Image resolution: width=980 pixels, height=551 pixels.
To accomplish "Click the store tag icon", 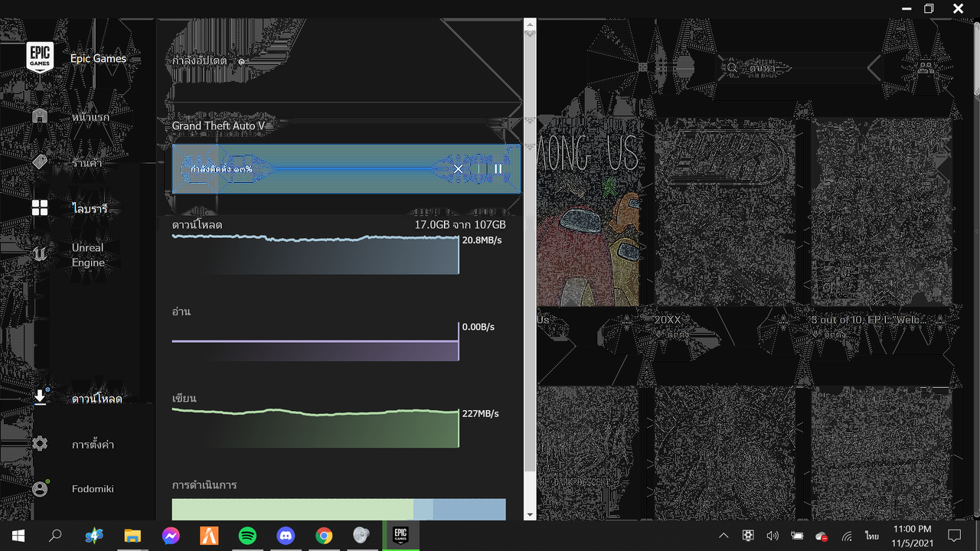I will (40, 162).
